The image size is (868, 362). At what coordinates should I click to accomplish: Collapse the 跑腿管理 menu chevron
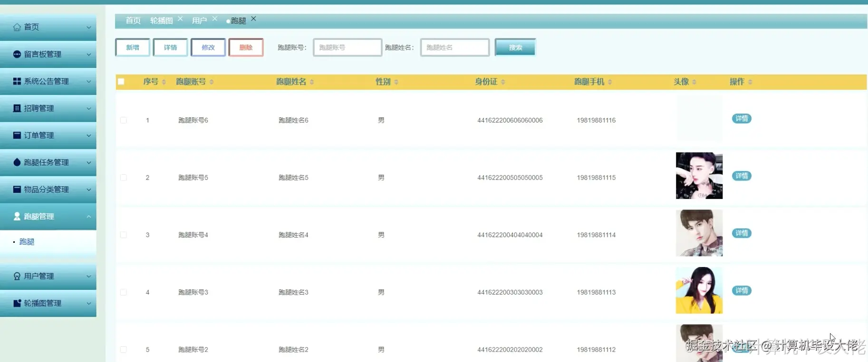[x=89, y=217]
